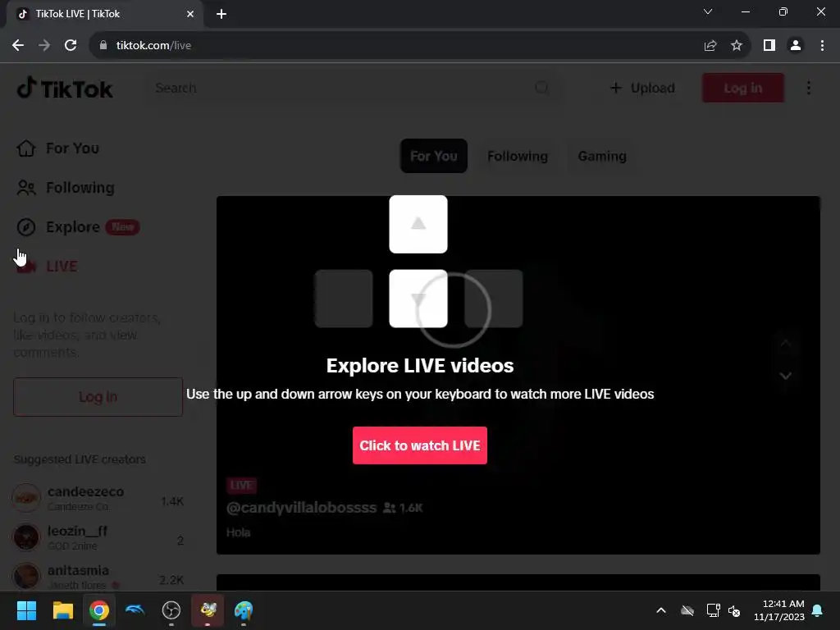Open File Explorer from taskbar
Viewport: 840px width, 630px height.
62,610
